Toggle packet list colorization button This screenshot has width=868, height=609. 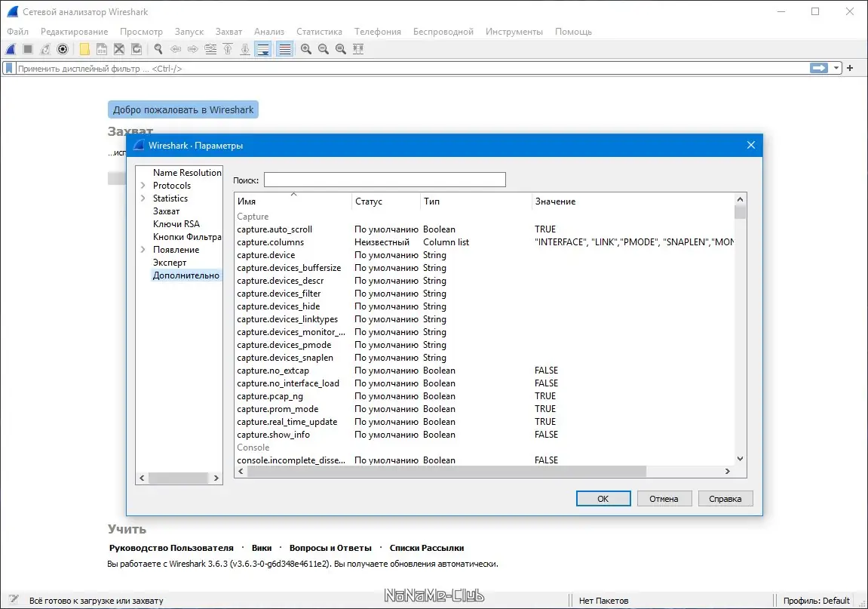pos(284,49)
